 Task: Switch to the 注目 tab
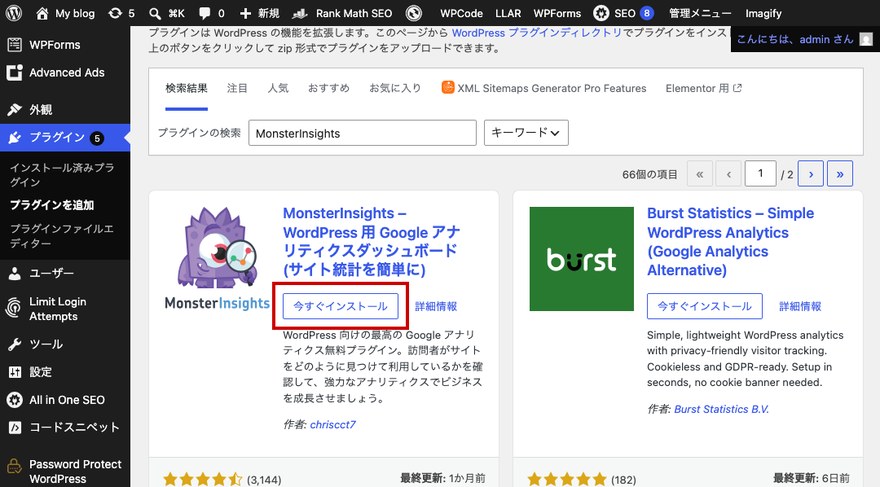pos(237,88)
